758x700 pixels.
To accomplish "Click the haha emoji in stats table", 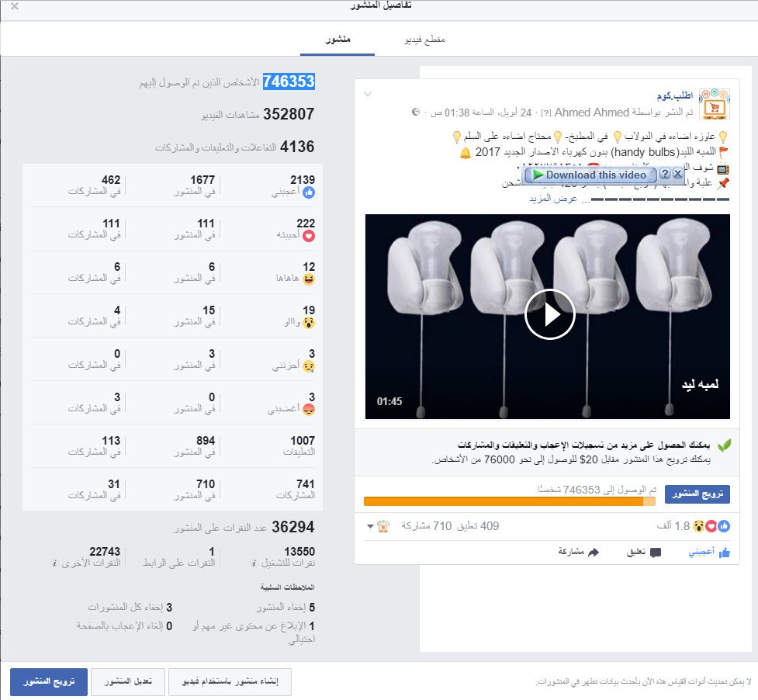I will pyautogui.click(x=309, y=279).
